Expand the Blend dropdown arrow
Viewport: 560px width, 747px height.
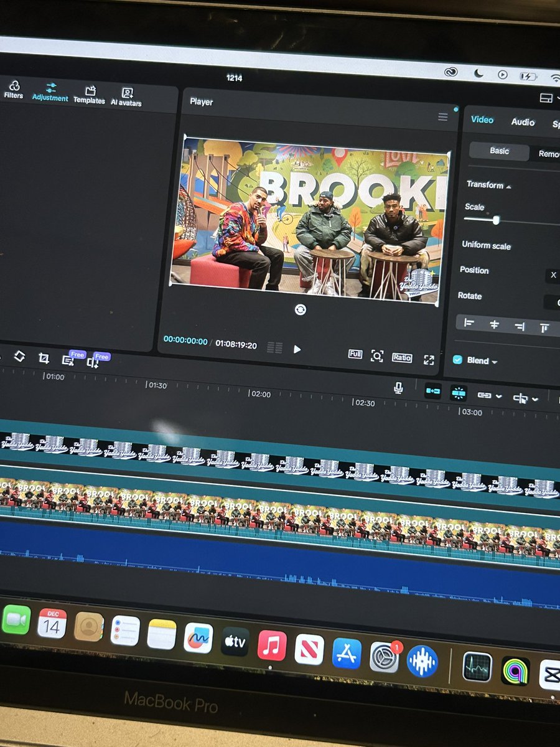pyautogui.click(x=495, y=362)
